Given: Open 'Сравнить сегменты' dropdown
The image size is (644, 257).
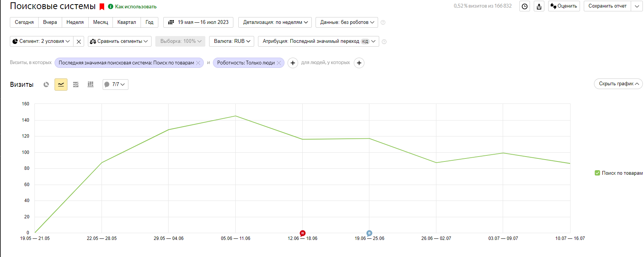Looking at the screenshot, I should pos(120,41).
